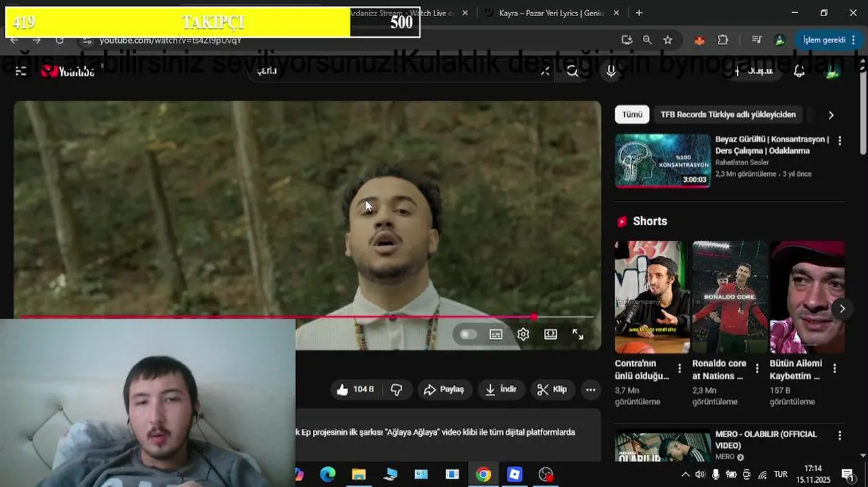Start voice search with microphone icon
The height and width of the screenshot is (487, 868).
point(611,71)
